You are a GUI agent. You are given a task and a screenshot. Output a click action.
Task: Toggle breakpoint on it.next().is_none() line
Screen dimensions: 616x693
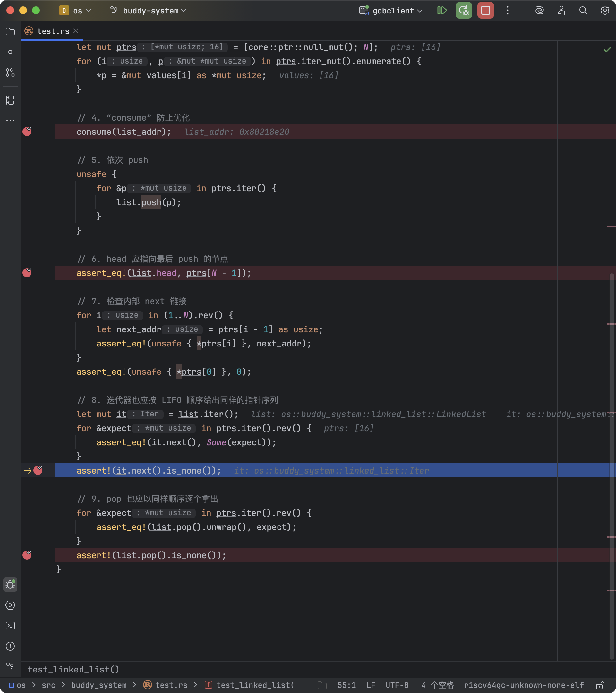pos(38,470)
